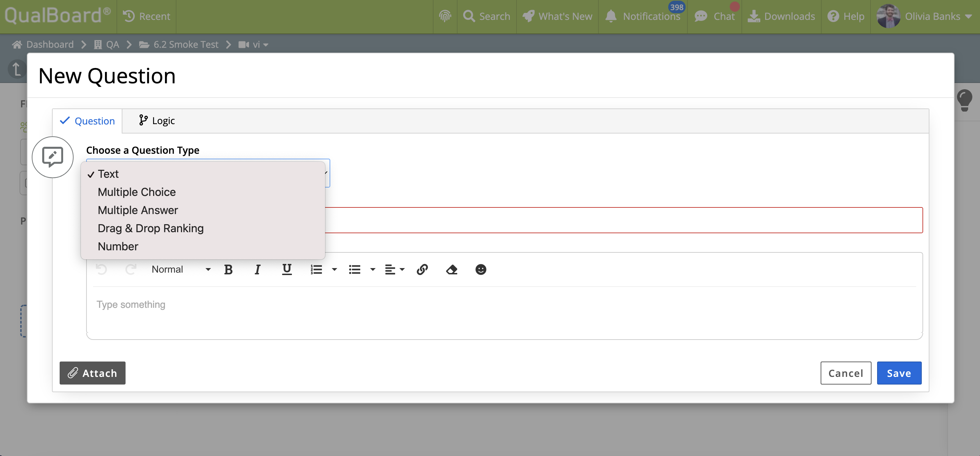This screenshot has height=456, width=980.
Task: Open the Olivia Banks user menu
Action: pos(925,16)
